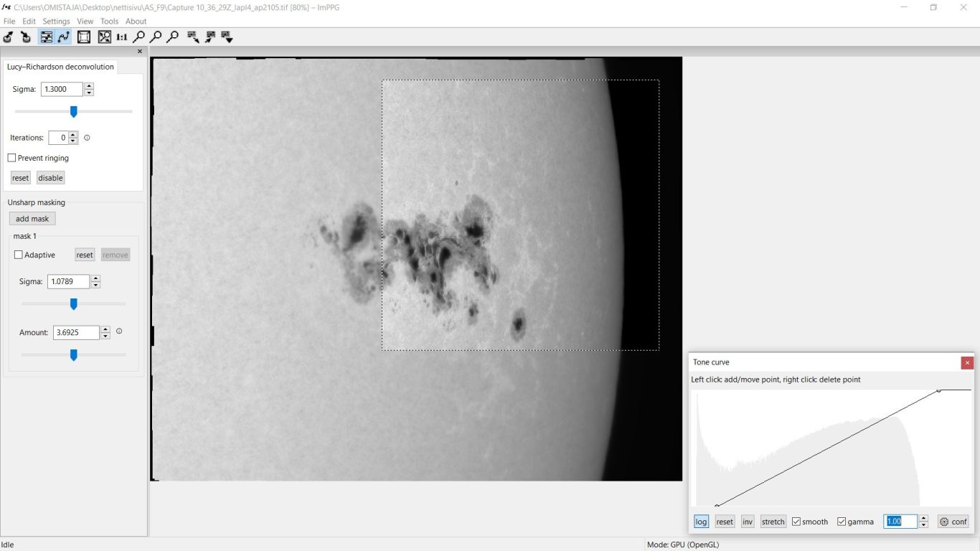The image size is (980, 551).
Task: Click reset in mask 1 section
Action: coord(85,255)
